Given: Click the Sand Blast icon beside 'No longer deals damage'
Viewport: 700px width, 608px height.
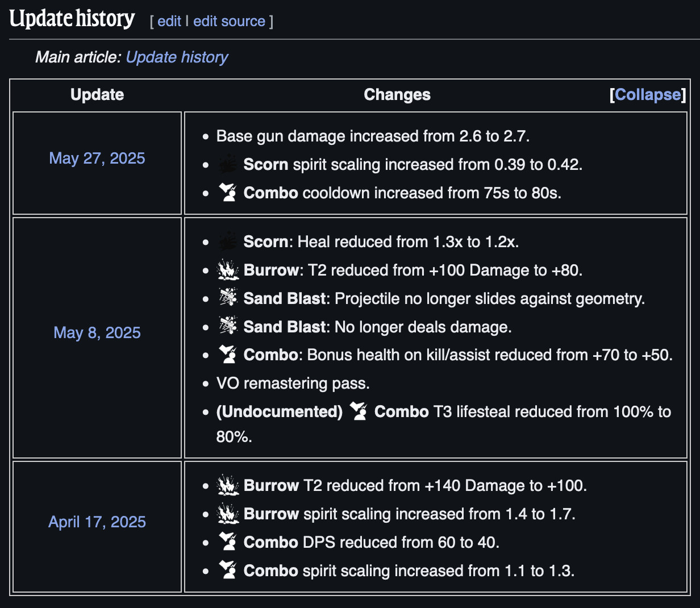Looking at the screenshot, I should [228, 327].
